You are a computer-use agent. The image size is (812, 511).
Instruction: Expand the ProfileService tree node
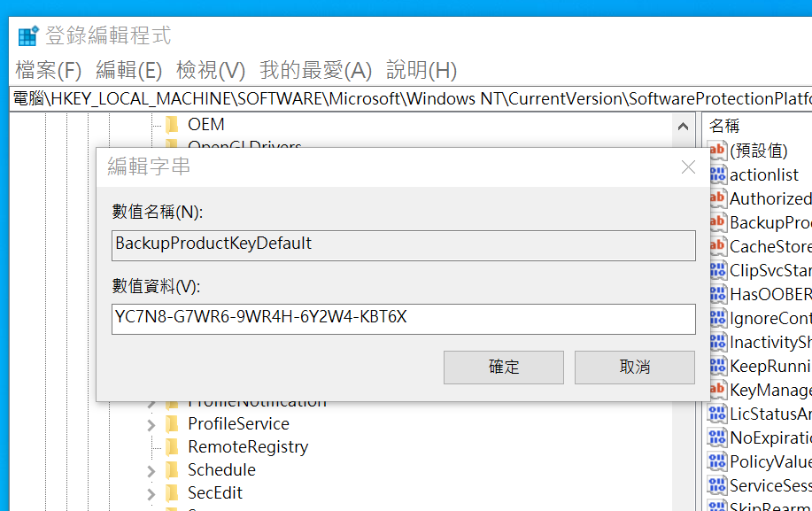(151, 424)
